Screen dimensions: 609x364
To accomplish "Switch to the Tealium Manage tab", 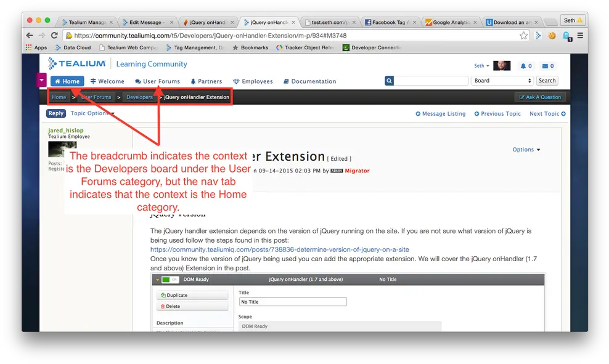I will pyautogui.click(x=87, y=23).
